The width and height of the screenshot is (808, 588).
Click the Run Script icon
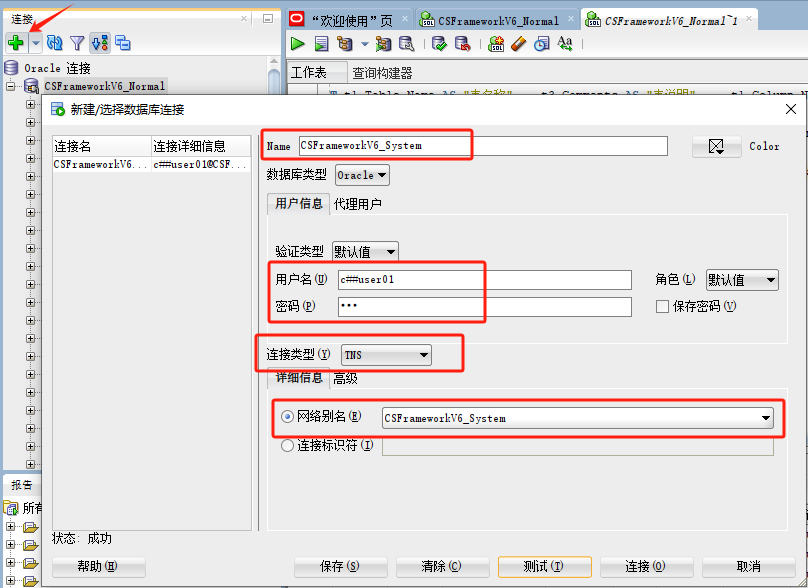click(322, 44)
